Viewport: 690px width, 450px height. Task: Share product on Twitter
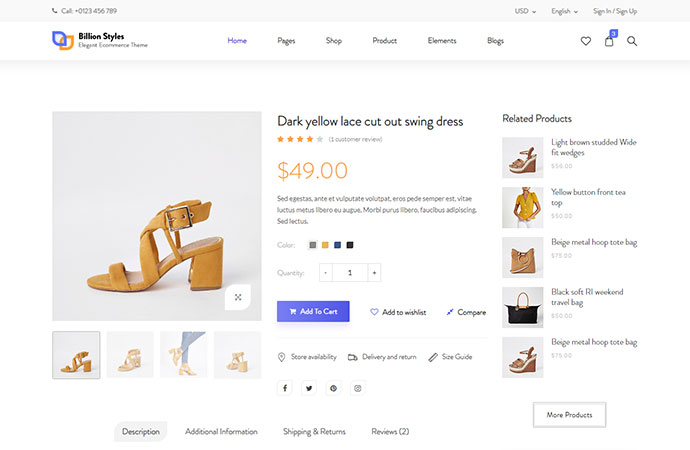click(309, 388)
